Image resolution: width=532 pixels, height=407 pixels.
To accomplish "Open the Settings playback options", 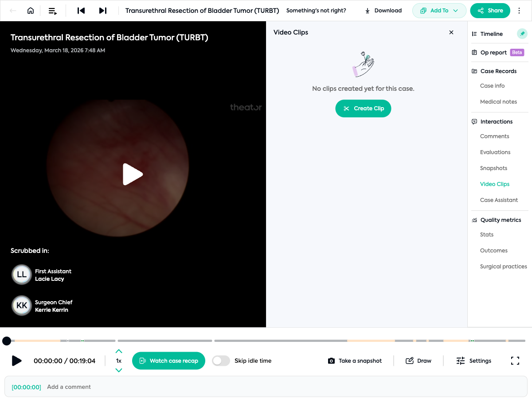I will [473, 361].
